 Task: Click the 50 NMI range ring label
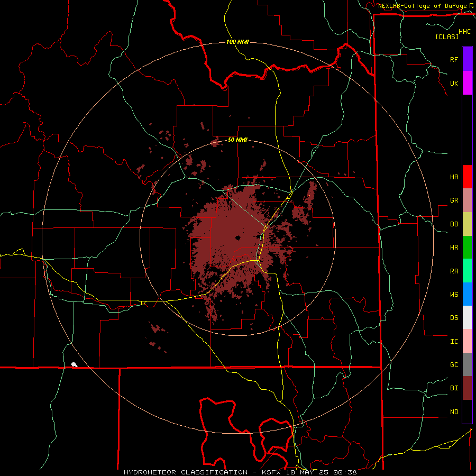pyautogui.click(x=237, y=140)
